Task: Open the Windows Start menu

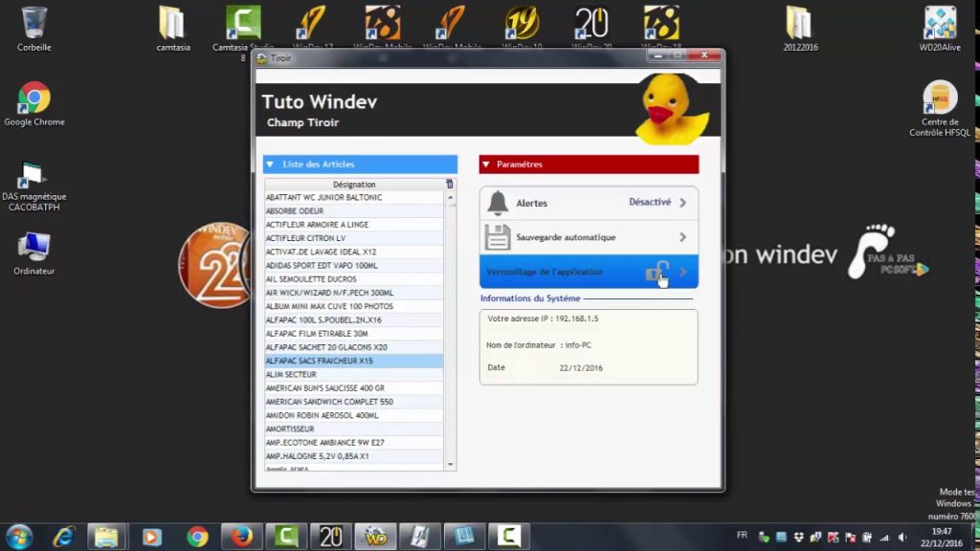Action: (19, 537)
